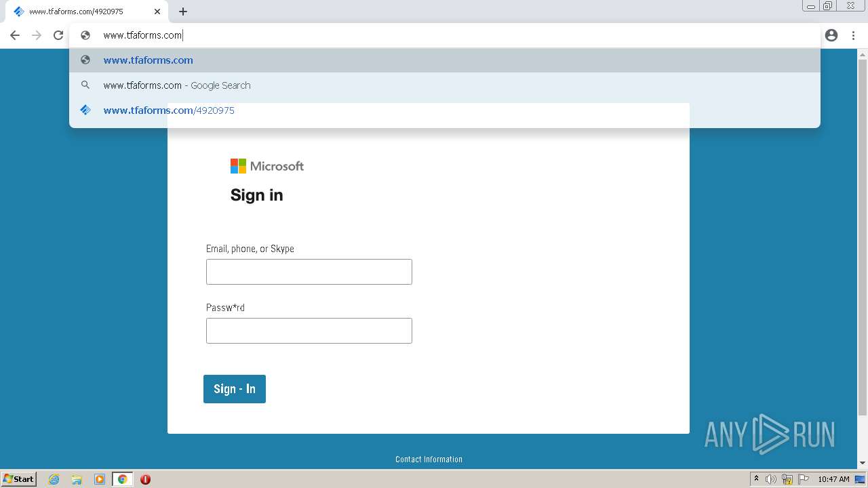Open the Action Center flag icon
The image size is (868, 488).
pos(804,479)
